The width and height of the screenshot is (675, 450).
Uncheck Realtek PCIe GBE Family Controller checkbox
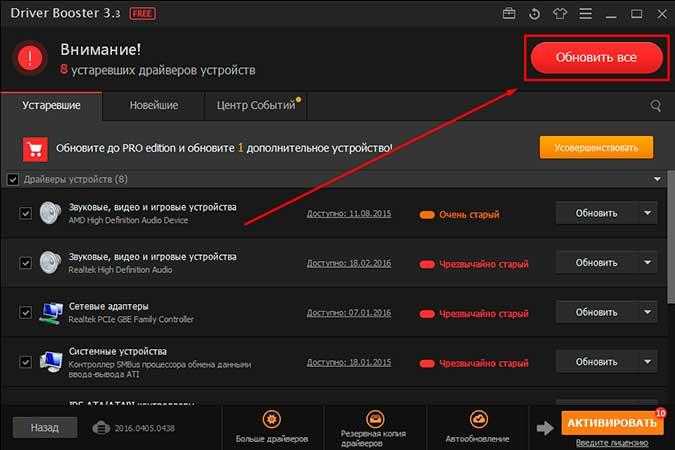coord(25,312)
